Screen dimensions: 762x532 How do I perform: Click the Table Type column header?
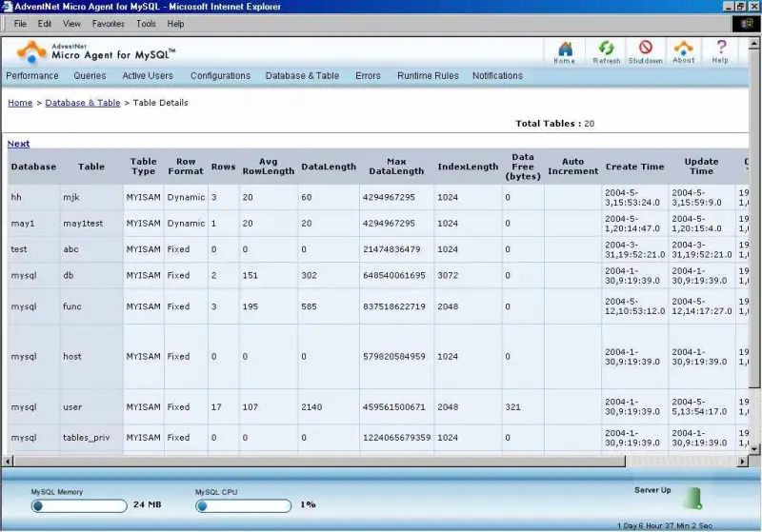[144, 166]
